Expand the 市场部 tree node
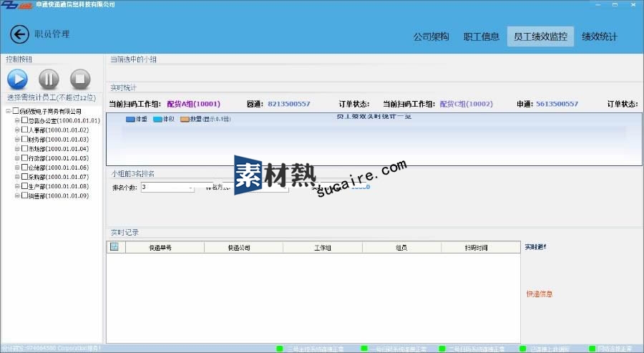The height and width of the screenshot is (353, 644). click(16, 149)
